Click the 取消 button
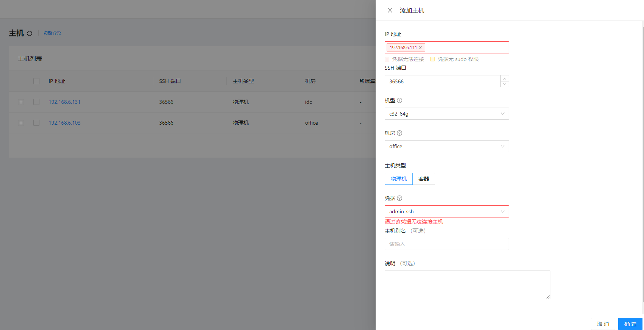This screenshot has width=644, height=330. pyautogui.click(x=603, y=324)
